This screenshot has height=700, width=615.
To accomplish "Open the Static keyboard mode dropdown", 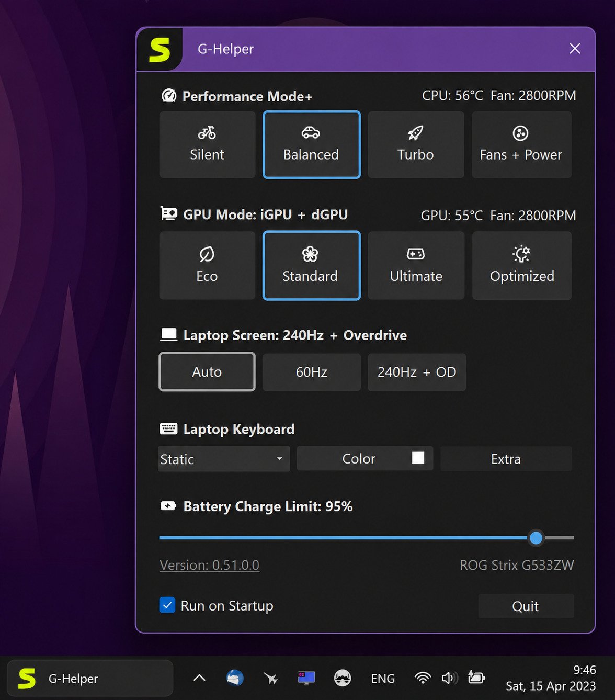I will tap(224, 459).
